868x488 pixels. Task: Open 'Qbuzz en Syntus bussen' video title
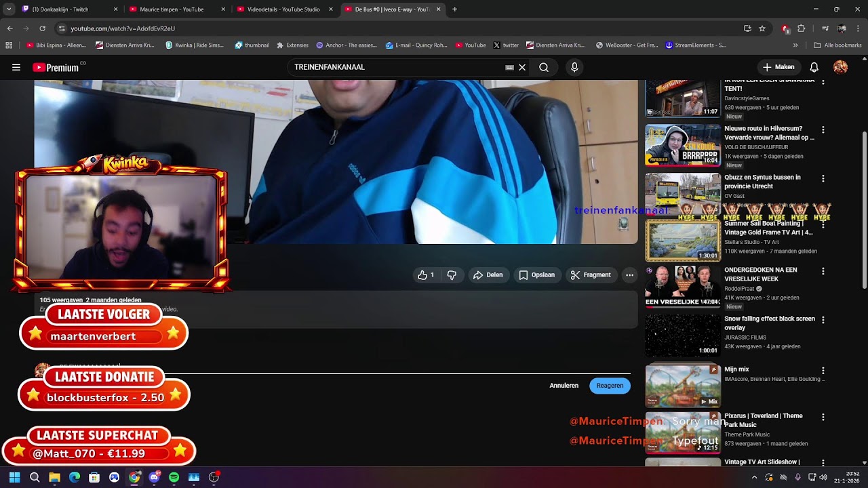pyautogui.click(x=762, y=182)
